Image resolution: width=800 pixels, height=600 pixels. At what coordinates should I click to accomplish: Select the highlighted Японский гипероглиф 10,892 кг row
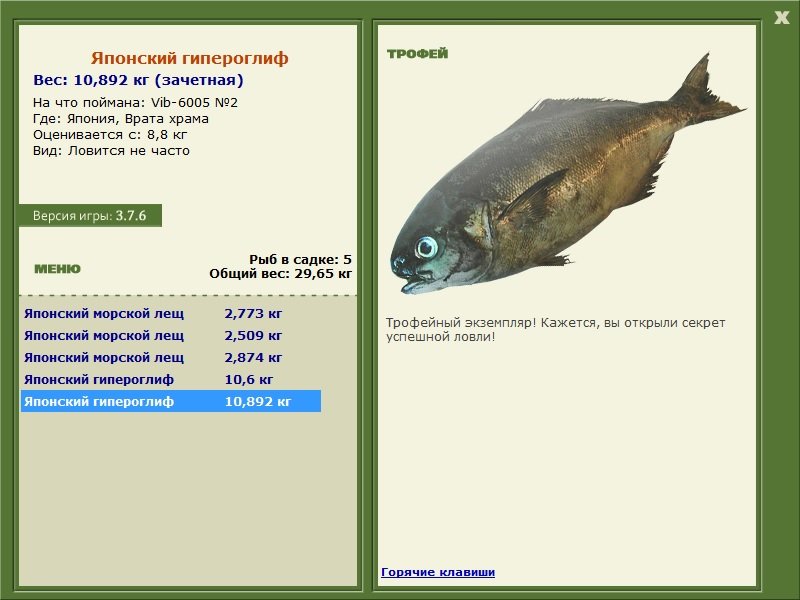pyautogui.click(x=171, y=401)
